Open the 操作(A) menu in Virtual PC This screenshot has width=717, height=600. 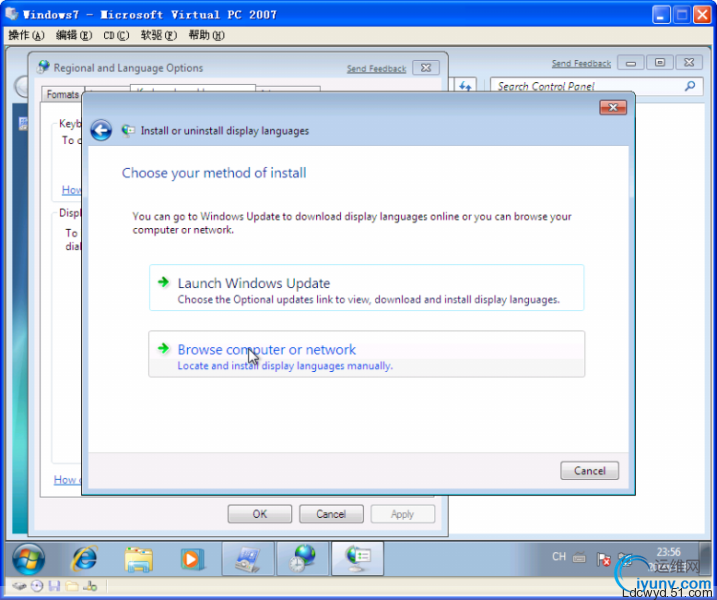[x=27, y=35]
